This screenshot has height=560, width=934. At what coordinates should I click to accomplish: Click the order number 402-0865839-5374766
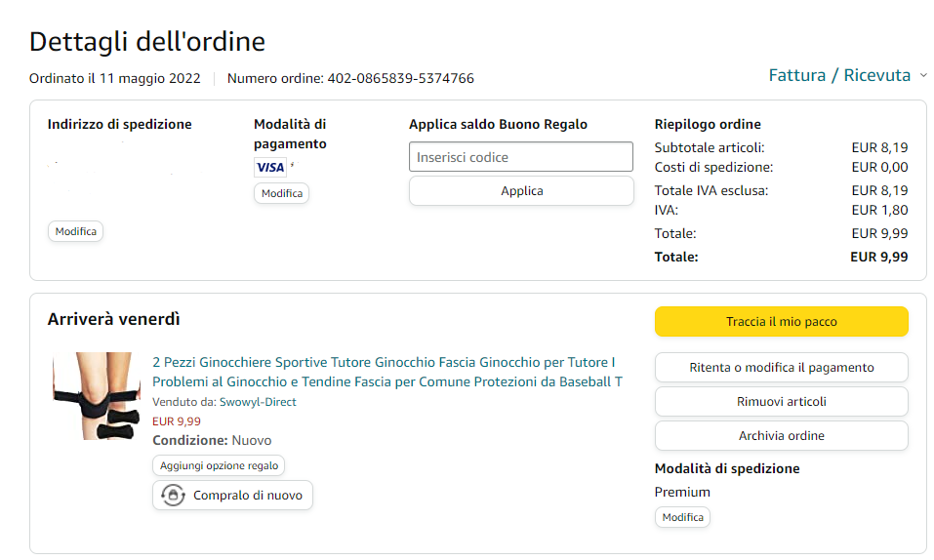[400, 78]
